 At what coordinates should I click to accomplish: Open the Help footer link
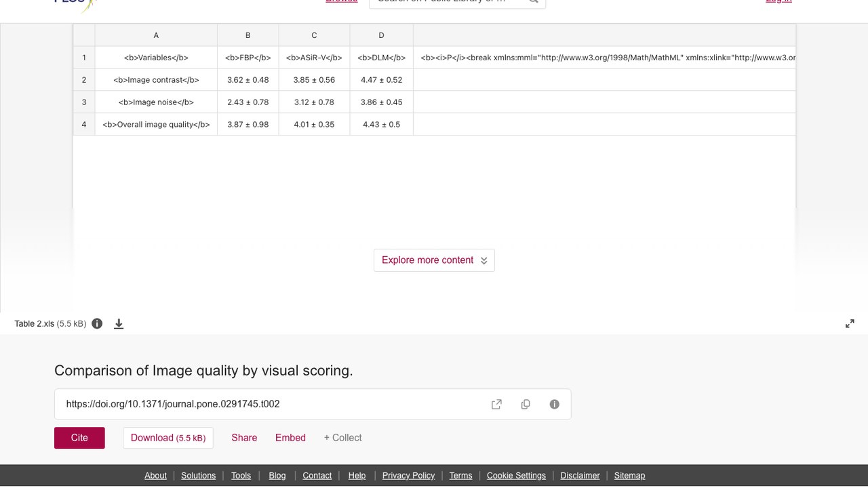coord(357,476)
